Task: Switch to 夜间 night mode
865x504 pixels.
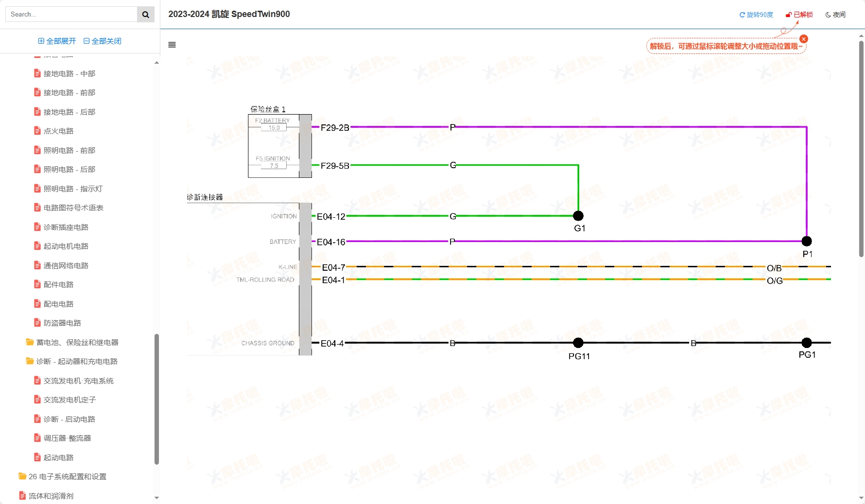Action: click(x=835, y=15)
